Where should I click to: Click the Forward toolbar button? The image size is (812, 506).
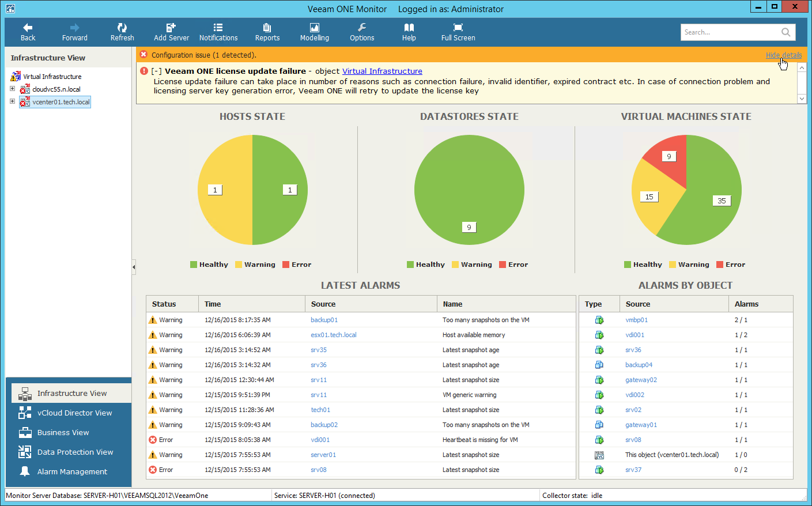coord(75,32)
